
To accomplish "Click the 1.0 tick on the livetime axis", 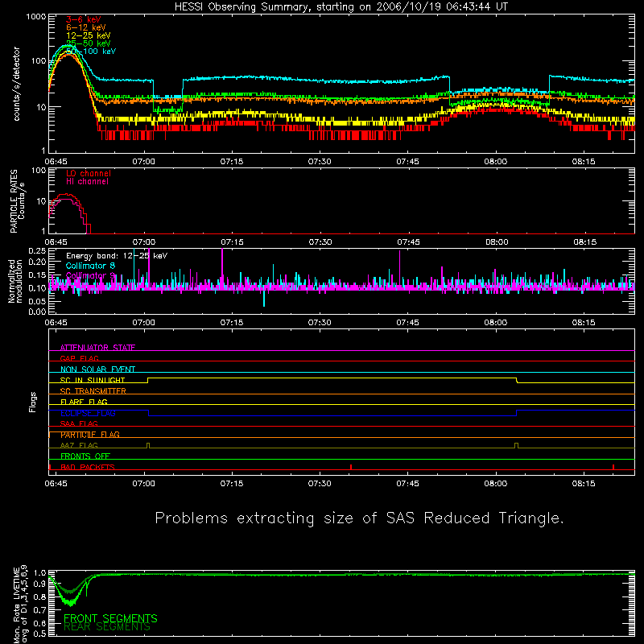I will tap(39, 572).
